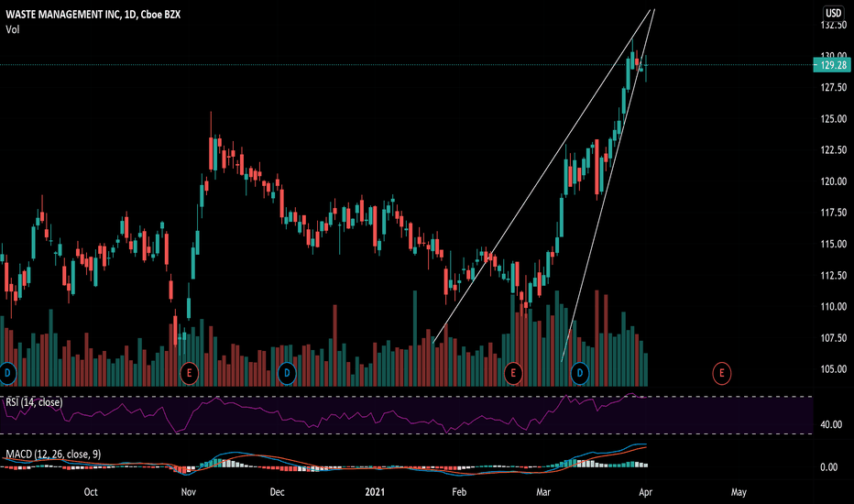Click the 105.00 price scale label
Image resolution: width=854 pixels, height=504 pixels.
[x=833, y=369]
